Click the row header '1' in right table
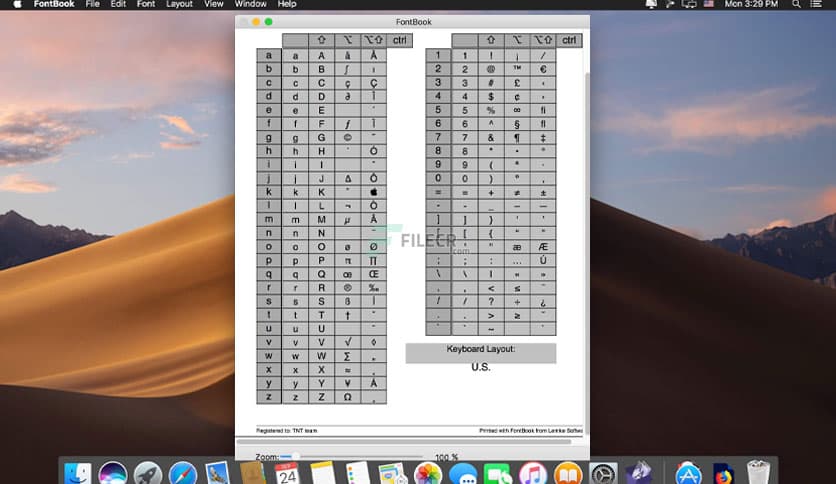Screen dimensions: 836x484 tap(438, 55)
